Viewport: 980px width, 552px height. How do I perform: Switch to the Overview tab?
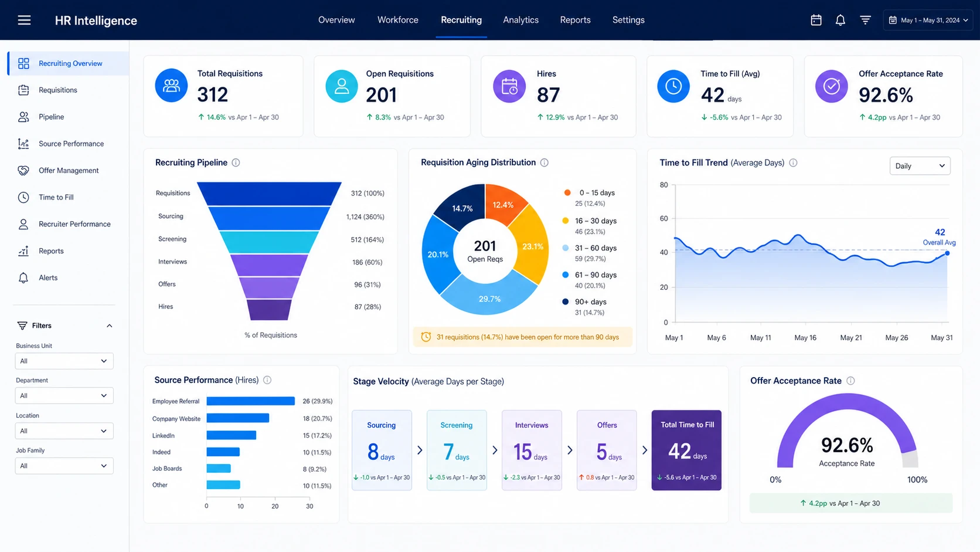[336, 20]
